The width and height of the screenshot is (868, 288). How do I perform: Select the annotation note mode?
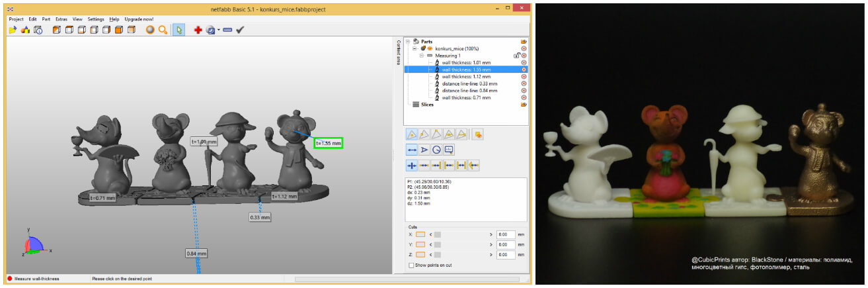click(449, 150)
